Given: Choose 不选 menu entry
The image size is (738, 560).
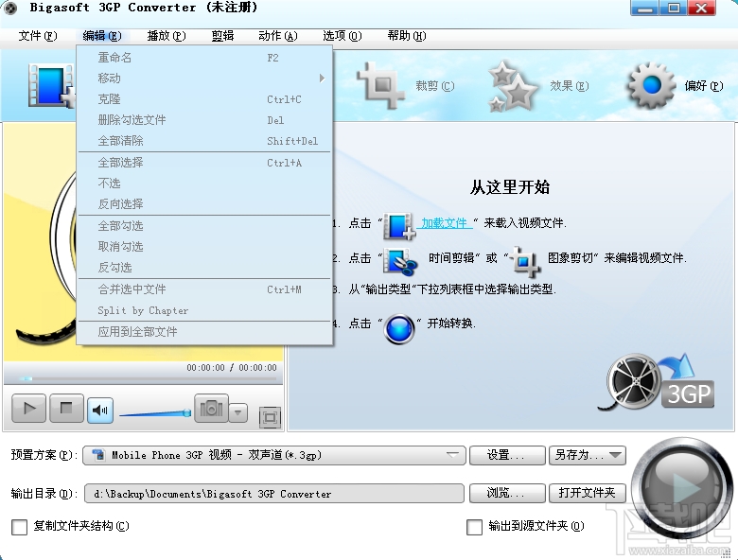Looking at the screenshot, I should (204, 184).
